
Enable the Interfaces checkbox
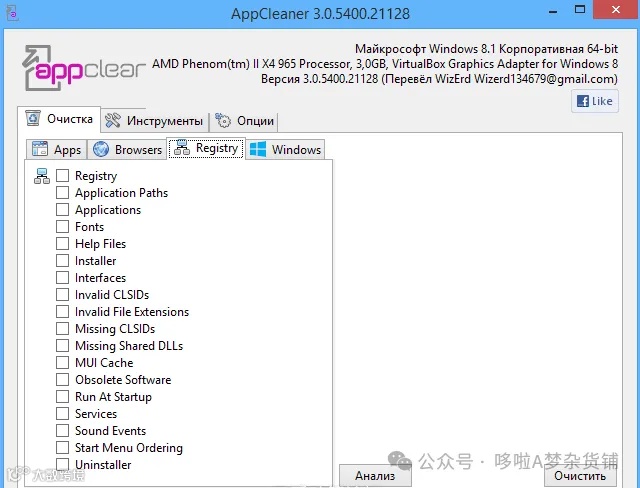(62, 277)
